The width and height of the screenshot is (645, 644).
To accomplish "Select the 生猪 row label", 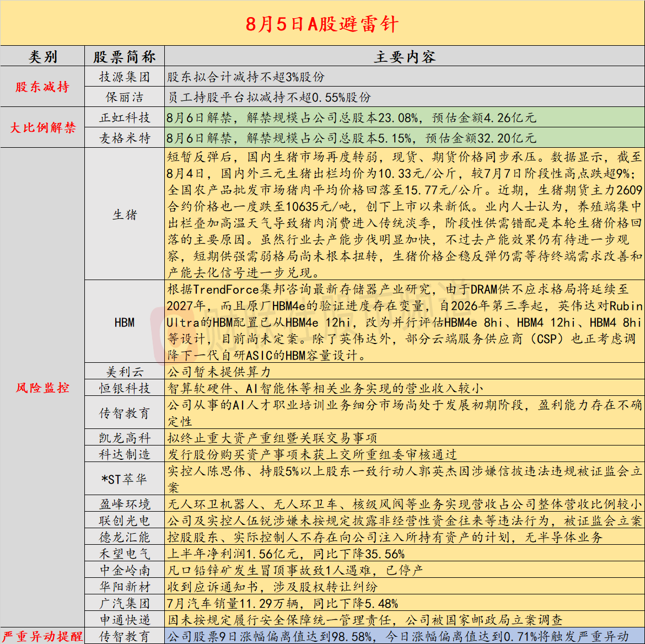I will coord(125,214).
